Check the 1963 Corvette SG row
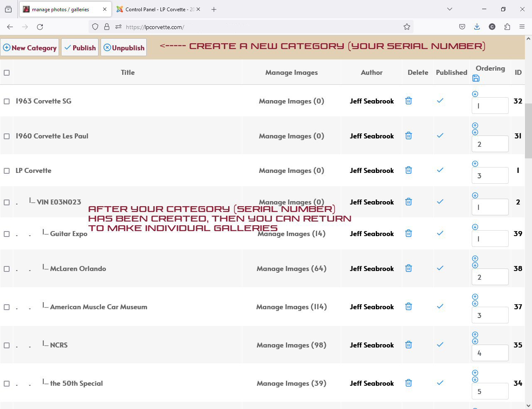This screenshot has height=409, width=532. [x=7, y=101]
